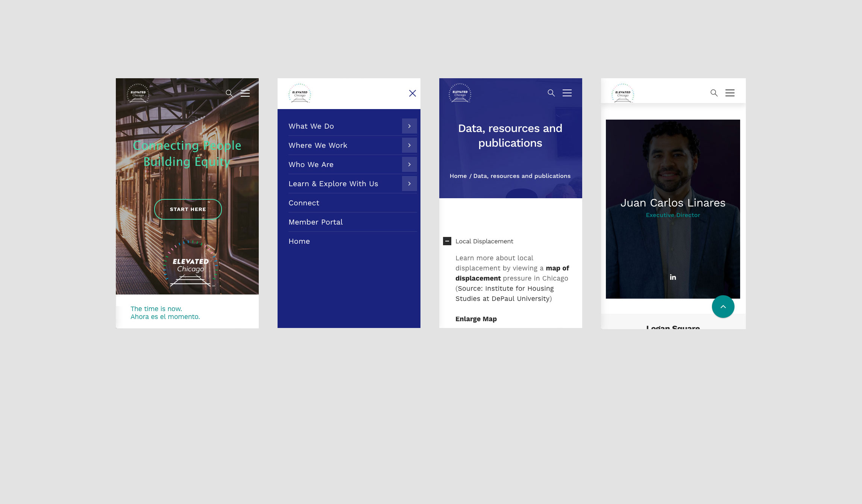Click the search icon on the Data resources page
Viewport: 862px width, 504px height.
click(551, 93)
